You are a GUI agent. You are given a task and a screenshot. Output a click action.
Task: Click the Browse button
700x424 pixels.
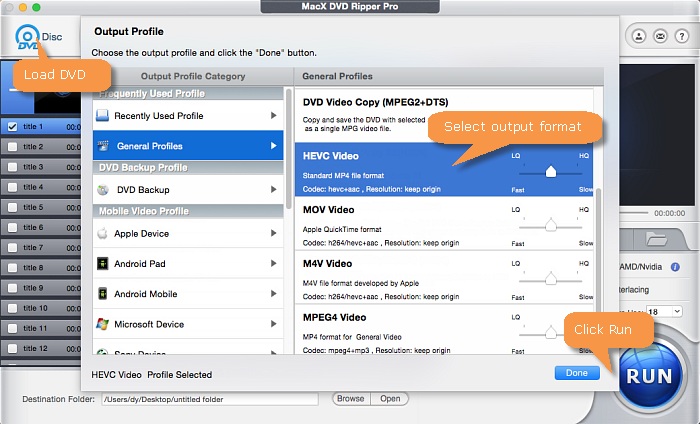point(351,399)
